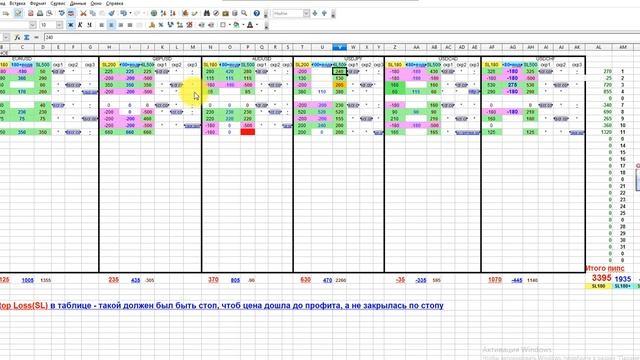Click the red-filled cell in column P
This screenshot has height=360, width=640.
(248, 132)
